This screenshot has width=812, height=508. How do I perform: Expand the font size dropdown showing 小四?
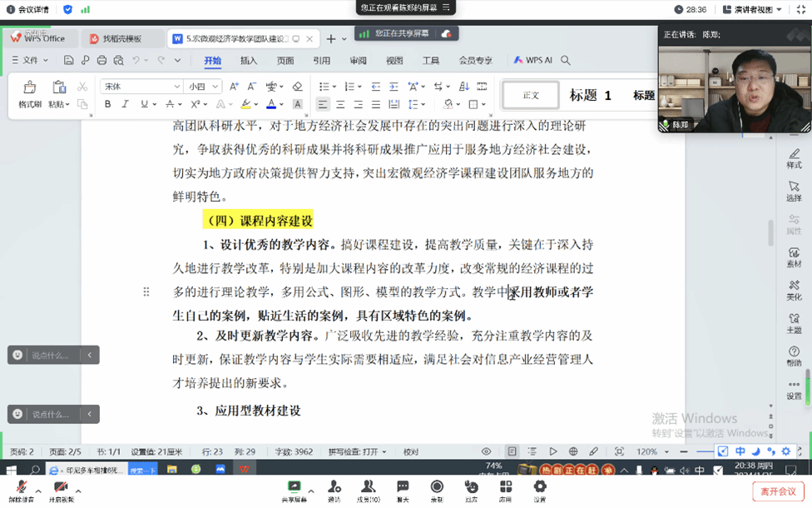pyautogui.click(x=203, y=87)
